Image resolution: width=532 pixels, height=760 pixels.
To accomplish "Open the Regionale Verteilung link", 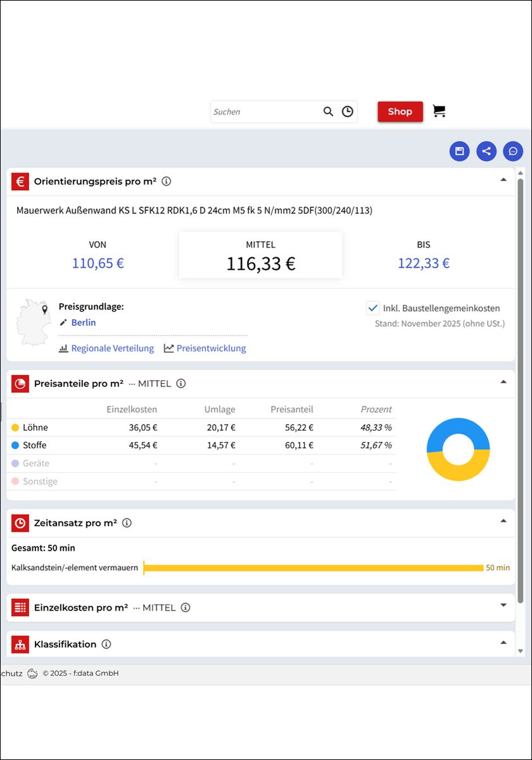I will 112,348.
